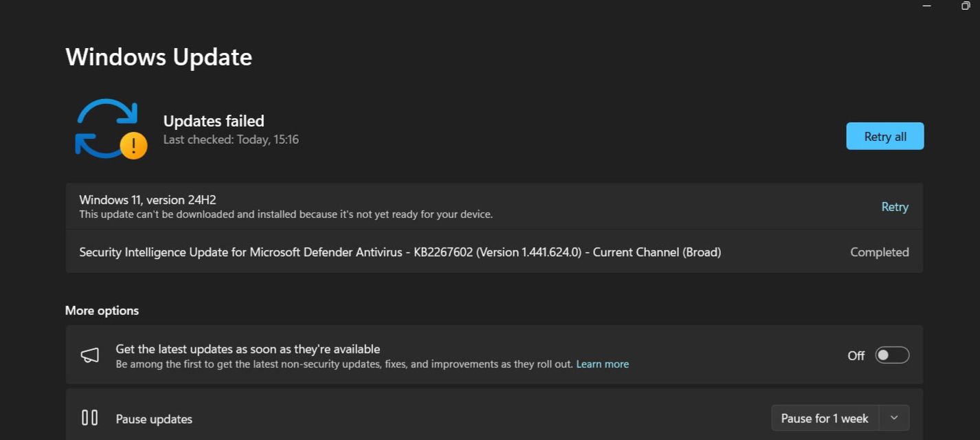Select the Security Intelligence Update KB2267602 row text
Screen dimensions: 980x440
pyautogui.click(x=400, y=252)
